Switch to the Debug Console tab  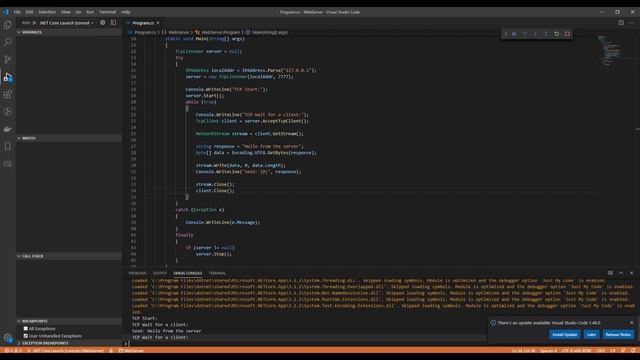click(187, 273)
